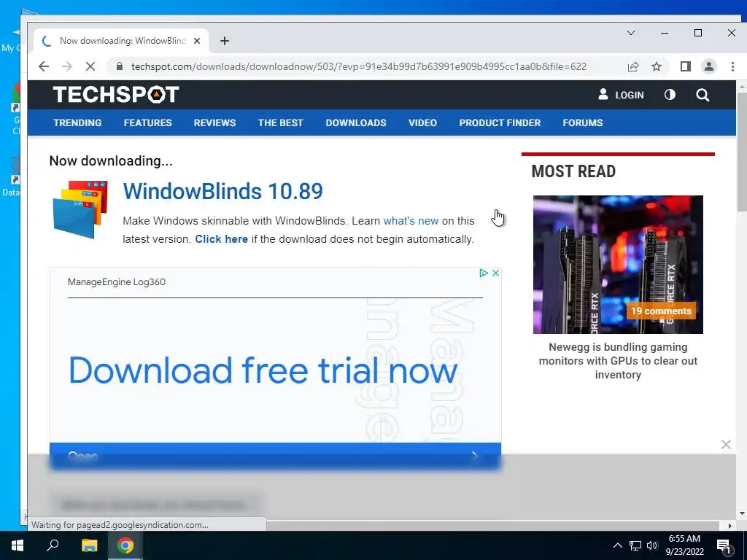This screenshot has width=747, height=560.
Task: Close the ManageEngine ad with X
Action: [x=495, y=273]
